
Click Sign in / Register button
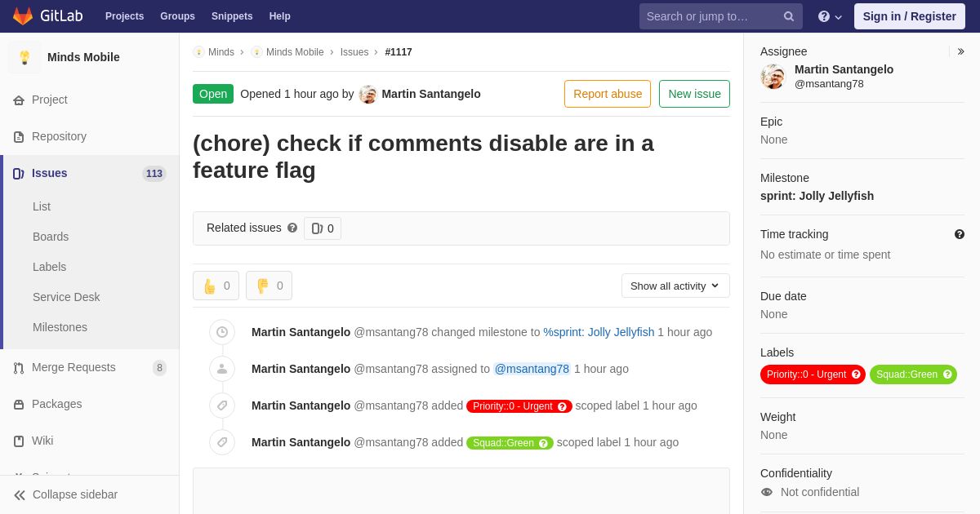(x=909, y=16)
